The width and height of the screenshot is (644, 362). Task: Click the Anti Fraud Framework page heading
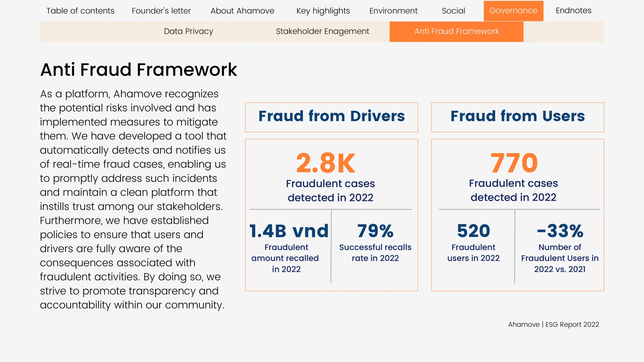[x=139, y=70]
